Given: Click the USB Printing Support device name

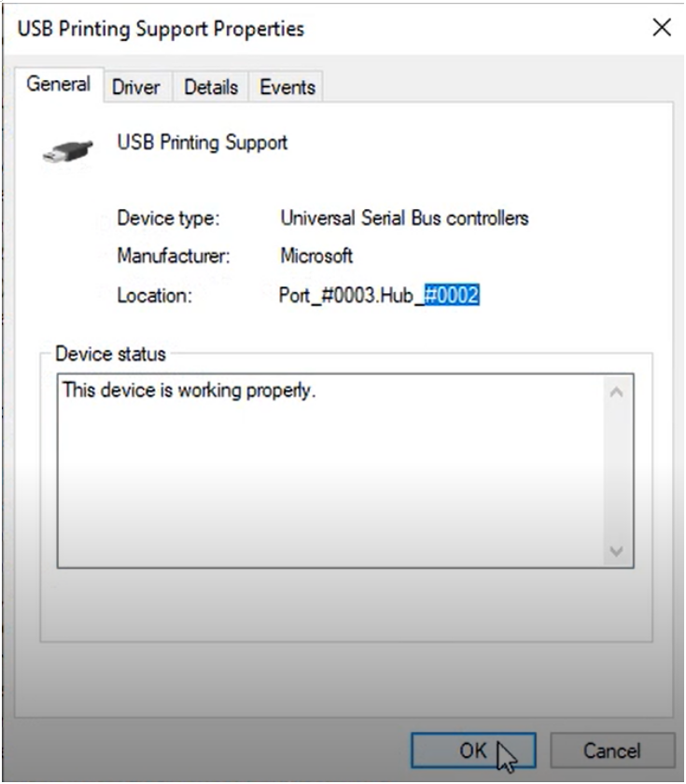Looking at the screenshot, I should (203, 143).
